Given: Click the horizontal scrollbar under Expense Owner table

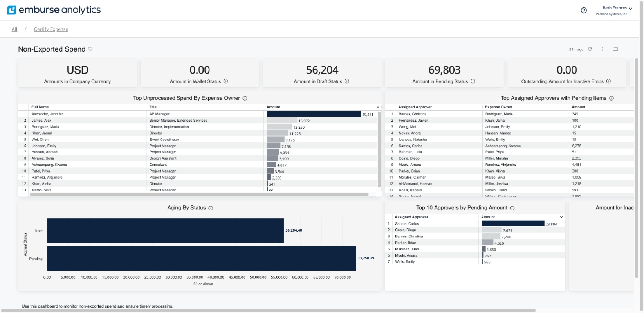Looking at the screenshot, I should click(x=199, y=194).
